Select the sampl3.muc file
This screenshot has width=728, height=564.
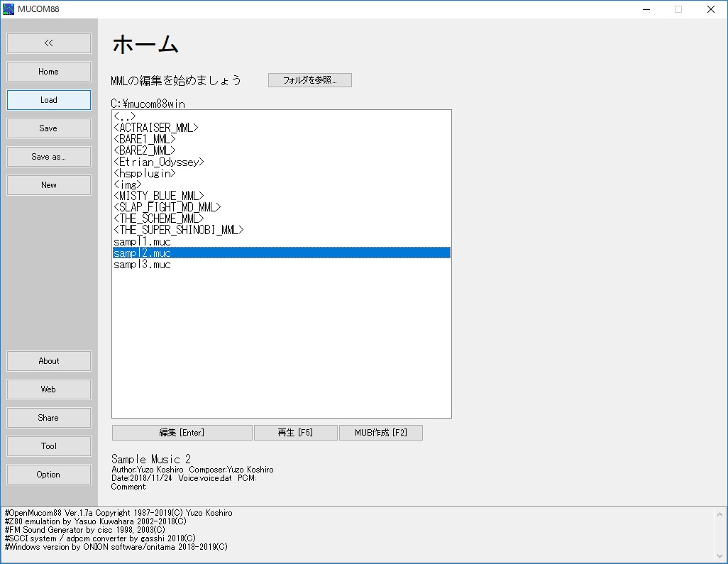(282, 264)
